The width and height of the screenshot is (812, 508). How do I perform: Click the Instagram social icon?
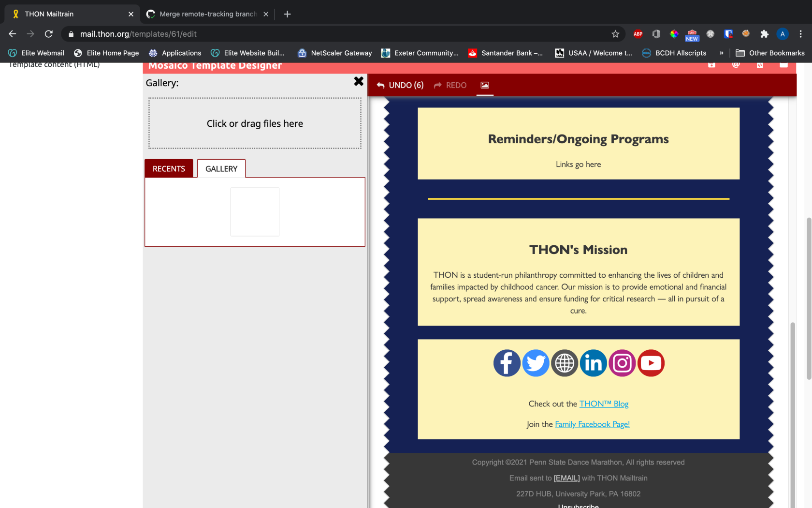pos(622,363)
